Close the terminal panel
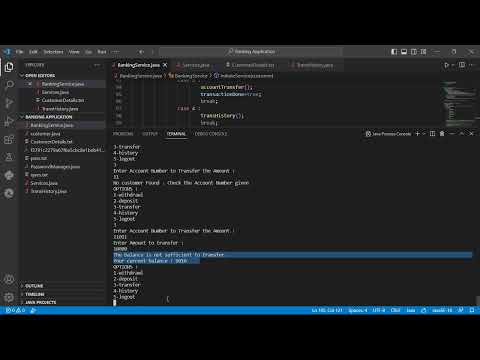The image size is (480, 360). click(x=471, y=134)
